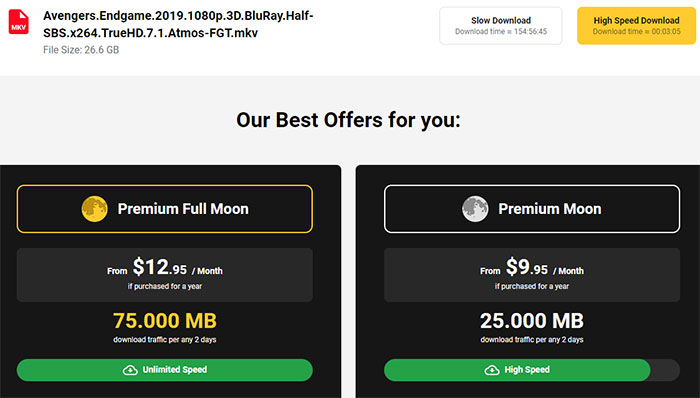
Task: Click the $9.95 per month price box
Action: pyautogui.click(x=532, y=275)
